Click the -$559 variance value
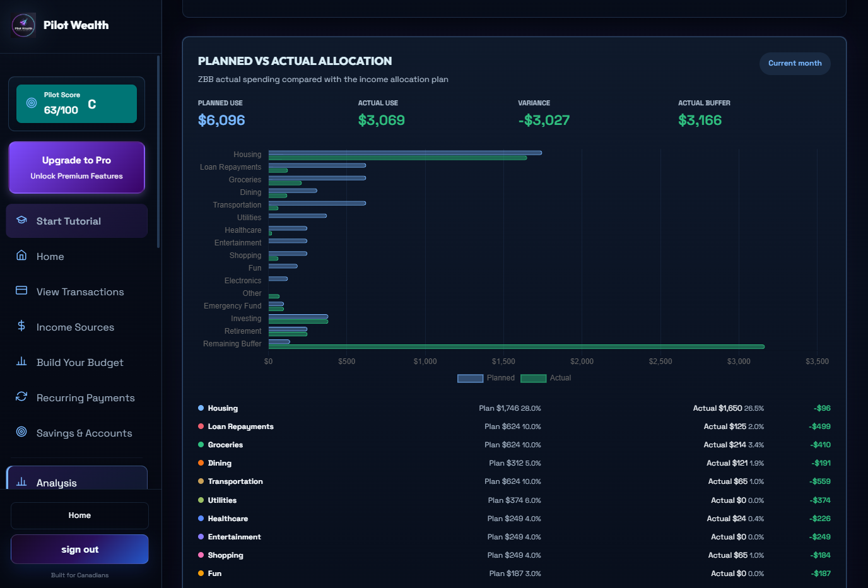Image resolution: width=868 pixels, height=588 pixels. 820,481
